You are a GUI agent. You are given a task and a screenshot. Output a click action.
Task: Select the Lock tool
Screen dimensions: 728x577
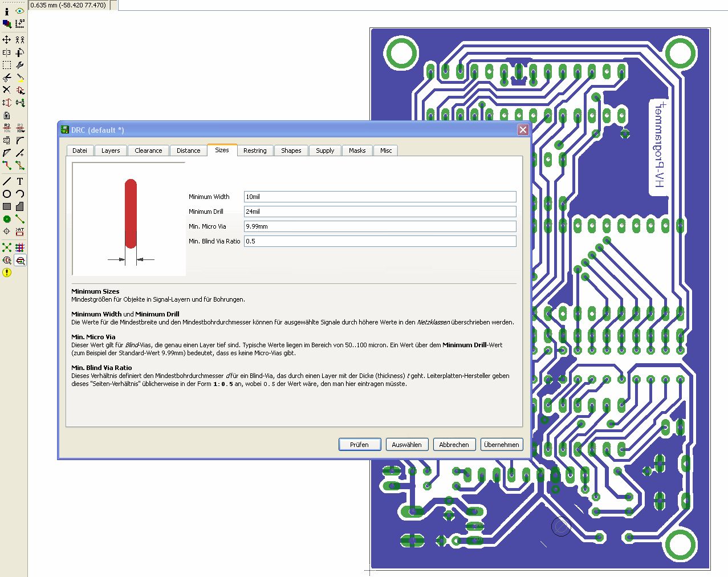7,115
